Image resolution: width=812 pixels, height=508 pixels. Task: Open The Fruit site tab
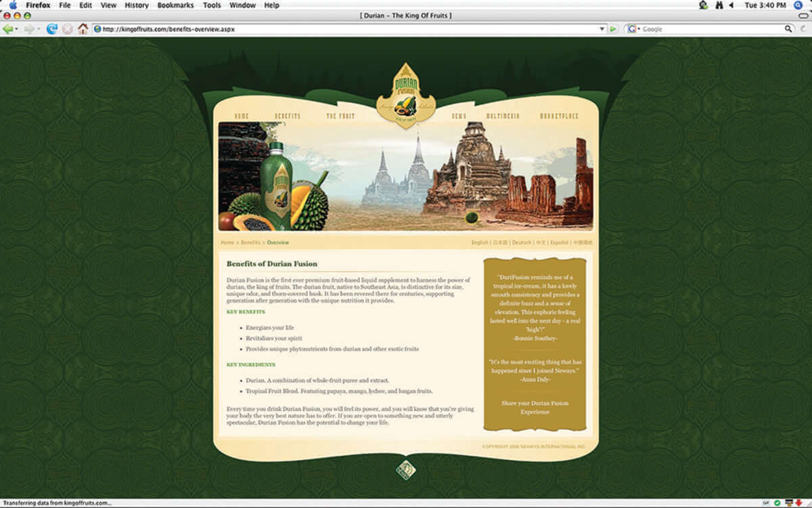pyautogui.click(x=340, y=117)
